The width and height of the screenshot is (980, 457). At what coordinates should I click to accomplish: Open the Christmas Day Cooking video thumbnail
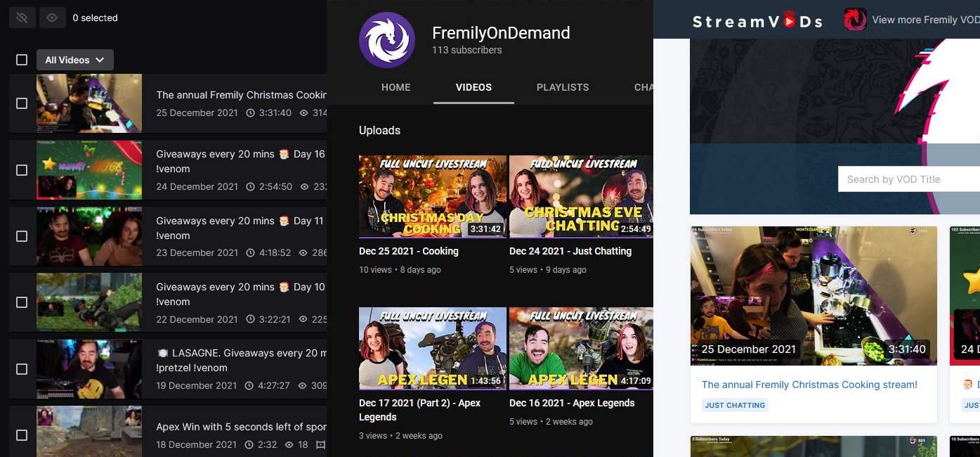coord(432,197)
